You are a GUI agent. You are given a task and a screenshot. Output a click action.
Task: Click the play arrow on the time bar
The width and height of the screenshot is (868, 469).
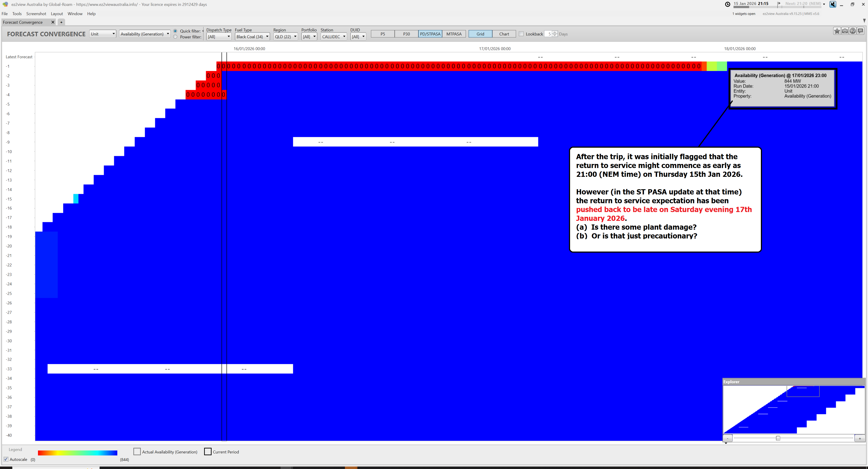[x=779, y=3]
